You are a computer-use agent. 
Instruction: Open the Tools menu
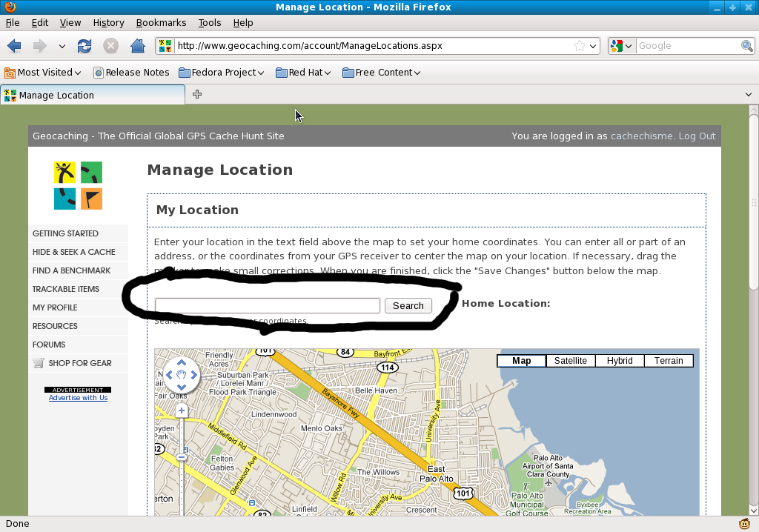point(210,23)
